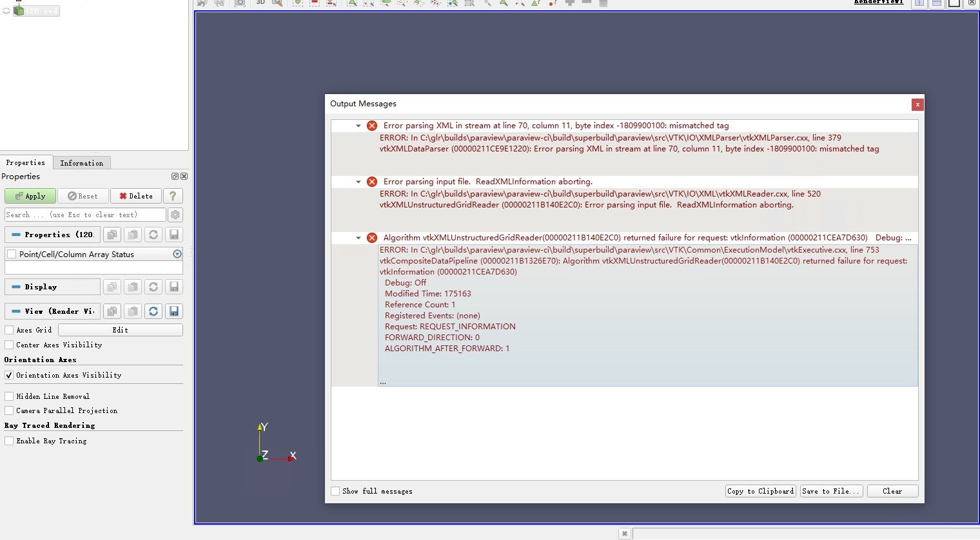The width and height of the screenshot is (980, 540).
Task: Toggle Orientation Axes Visibility checkbox
Action: point(9,375)
